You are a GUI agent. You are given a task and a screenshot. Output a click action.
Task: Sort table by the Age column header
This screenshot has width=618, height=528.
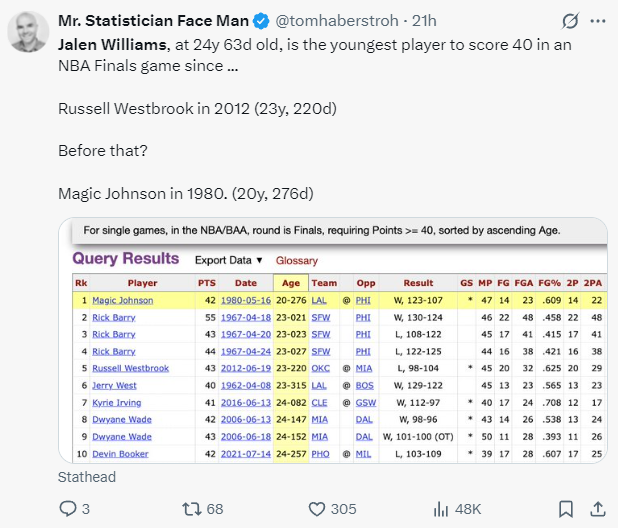[290, 283]
